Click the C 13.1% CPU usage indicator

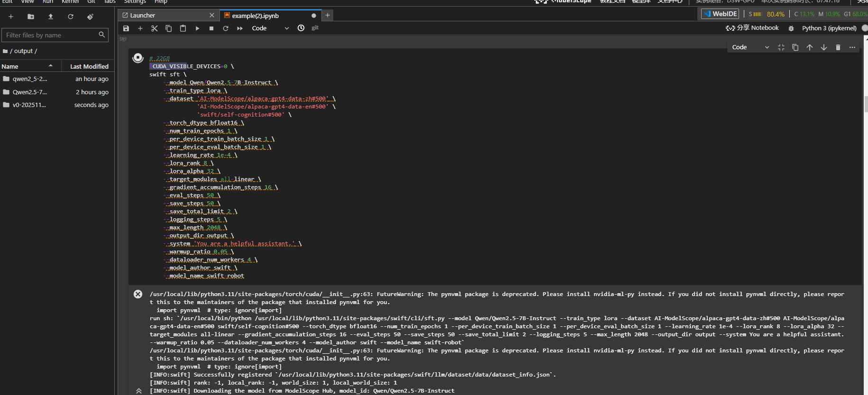click(804, 14)
